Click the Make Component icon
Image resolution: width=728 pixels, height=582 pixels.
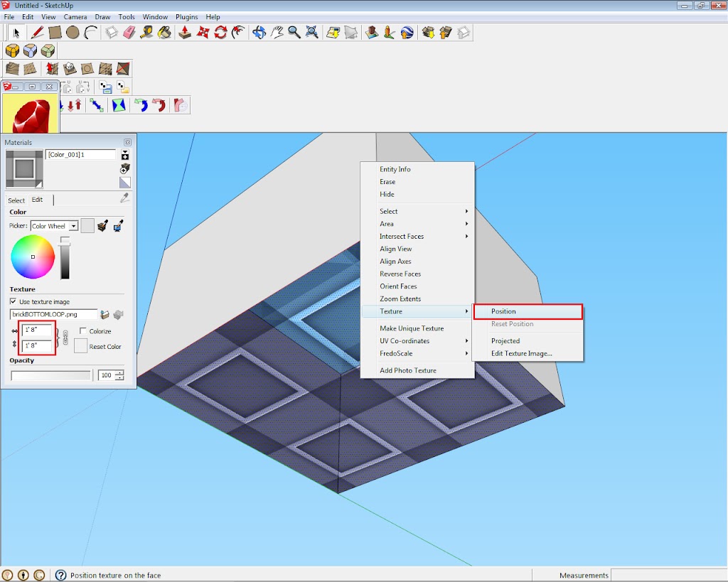tap(112, 33)
